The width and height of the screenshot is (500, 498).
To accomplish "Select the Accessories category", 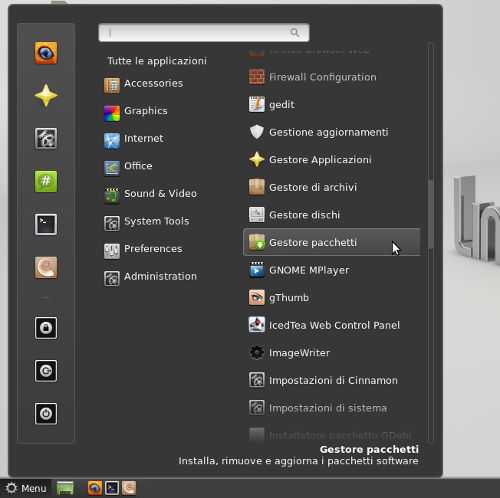I will tap(153, 83).
